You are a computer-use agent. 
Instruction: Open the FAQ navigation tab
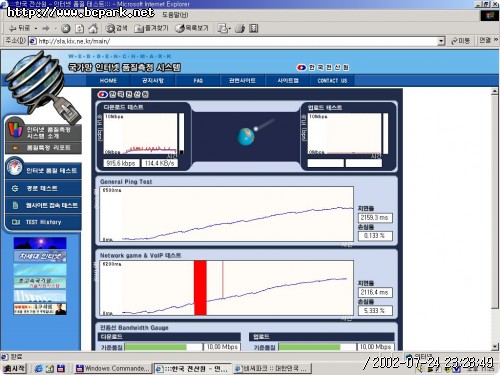[x=198, y=81]
